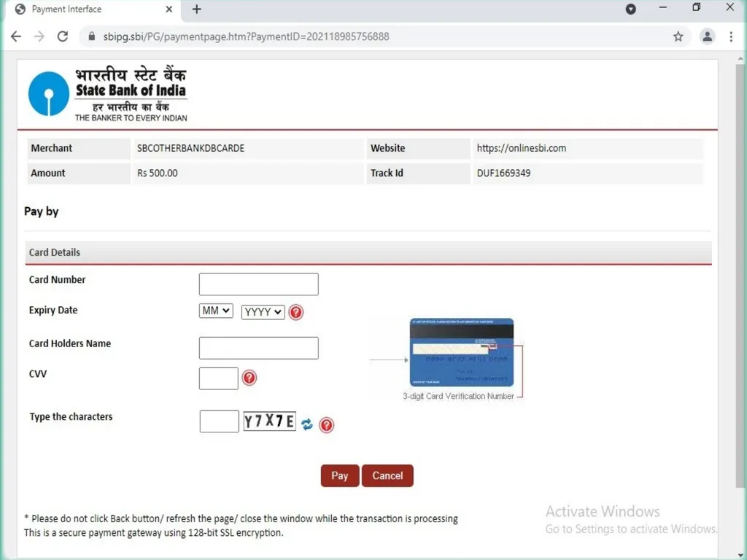Click the CVV input field
Screen dimensions: 747x560
(219, 378)
